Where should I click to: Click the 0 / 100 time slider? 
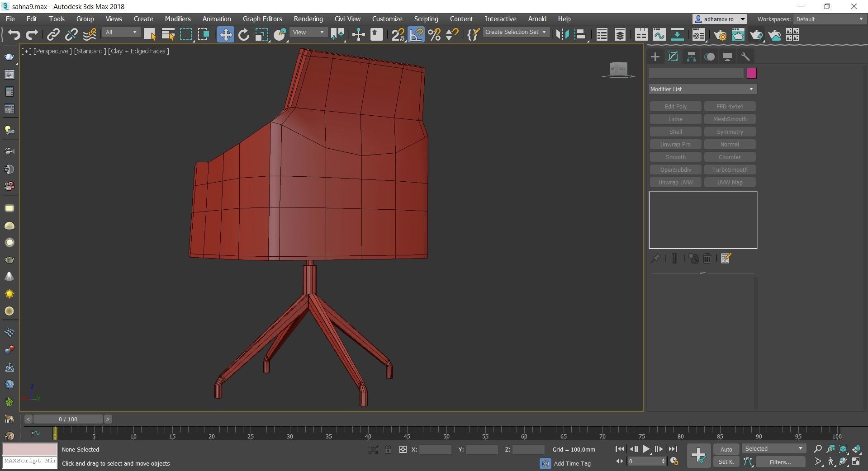coord(68,419)
